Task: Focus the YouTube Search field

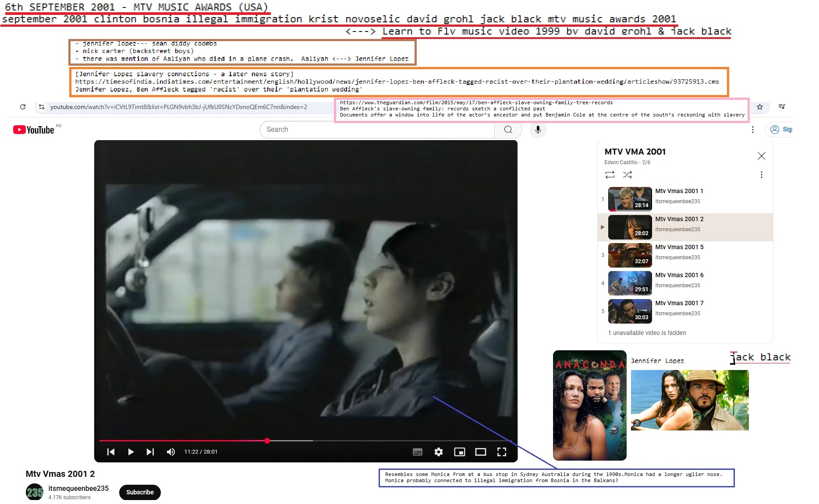Action: (x=377, y=130)
